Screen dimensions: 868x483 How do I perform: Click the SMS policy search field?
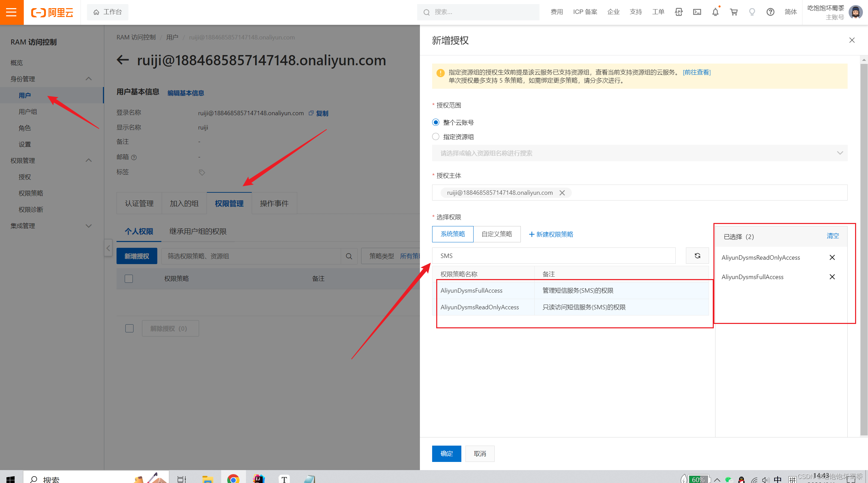point(553,256)
